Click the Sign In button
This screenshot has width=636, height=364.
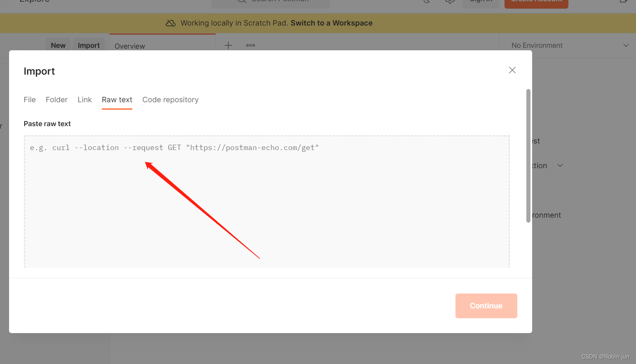point(481,3)
